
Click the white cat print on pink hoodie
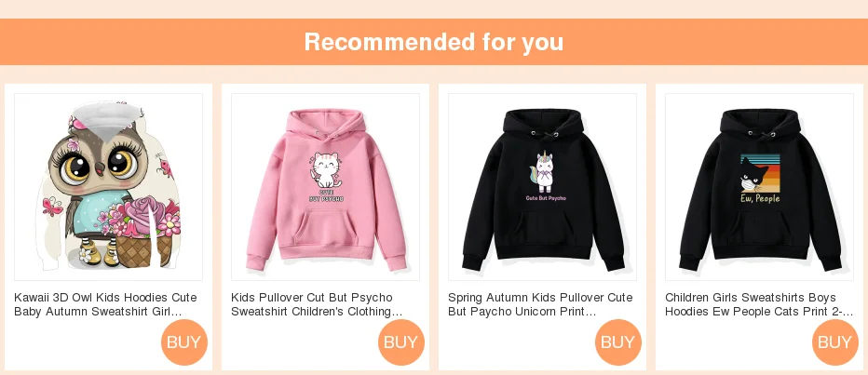click(326, 170)
